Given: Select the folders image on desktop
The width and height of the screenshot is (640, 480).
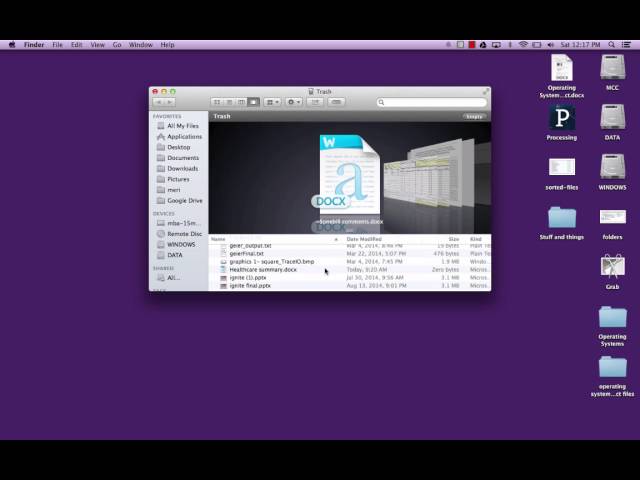Looking at the screenshot, I should click(x=612, y=224).
